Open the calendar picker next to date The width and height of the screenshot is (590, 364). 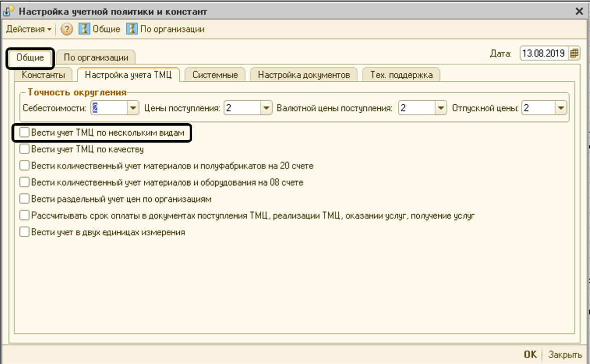[574, 53]
